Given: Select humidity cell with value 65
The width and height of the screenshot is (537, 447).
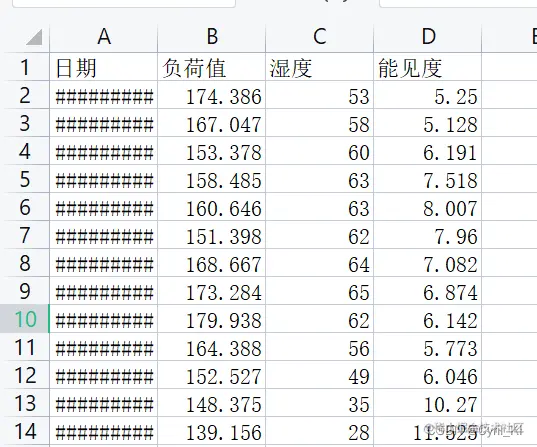Looking at the screenshot, I should [x=319, y=291].
